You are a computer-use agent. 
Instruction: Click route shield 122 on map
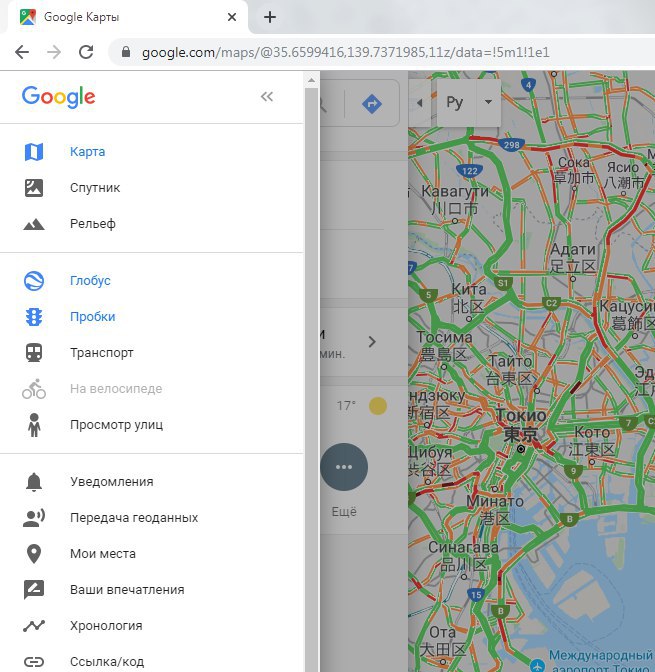point(470,171)
